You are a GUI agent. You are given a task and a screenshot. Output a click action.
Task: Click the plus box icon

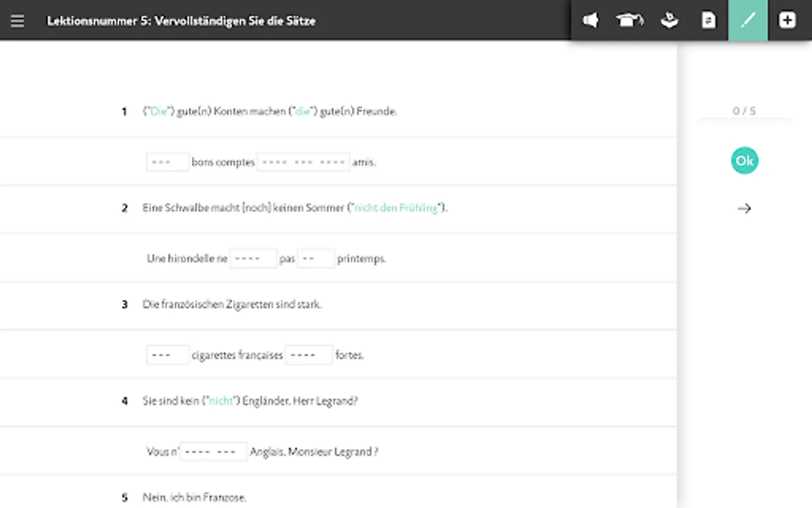tap(787, 20)
